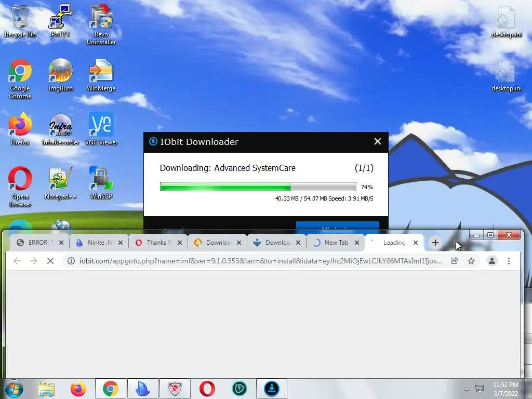Image resolution: width=532 pixels, height=399 pixels.
Task: Open a new tab with the plus button
Action: [435, 243]
